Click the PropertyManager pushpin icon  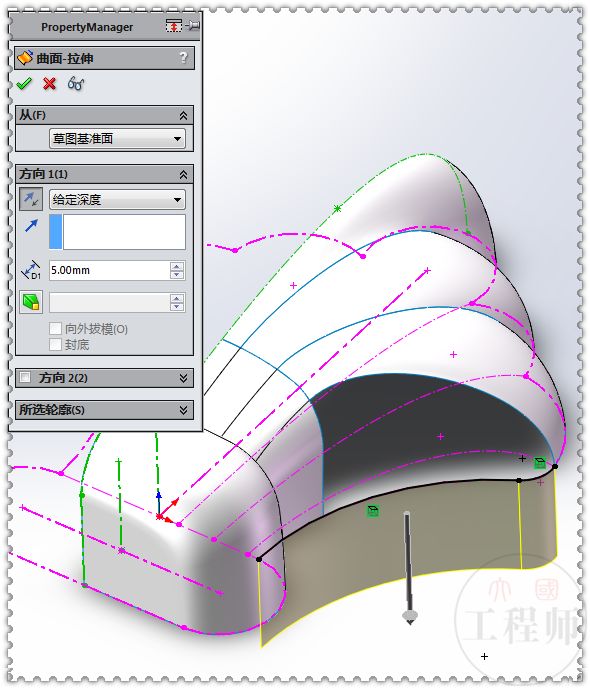[x=192, y=26]
